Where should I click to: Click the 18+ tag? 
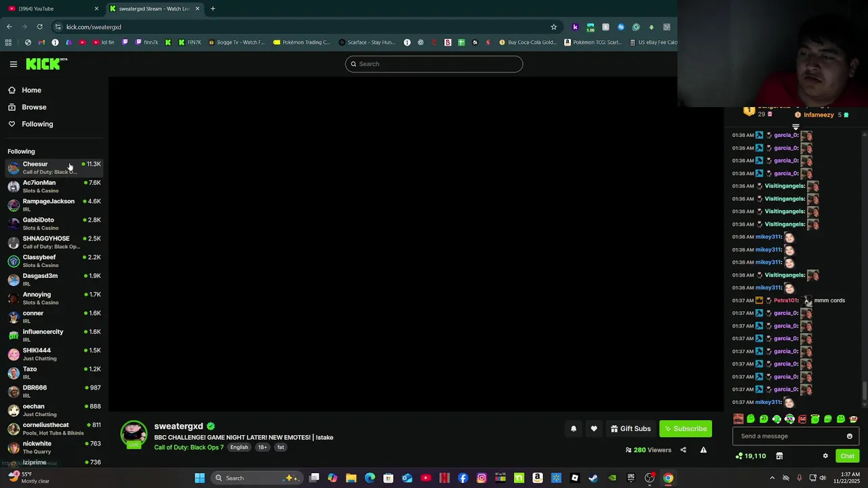[262, 447]
